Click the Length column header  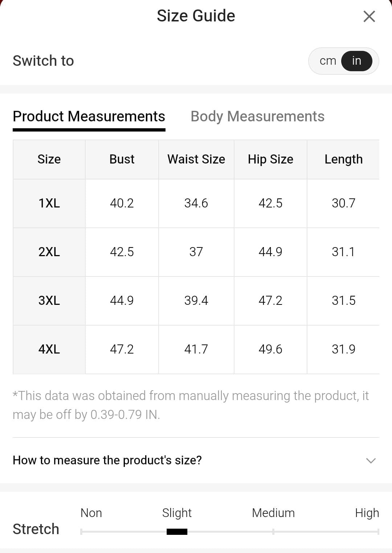pos(343,160)
